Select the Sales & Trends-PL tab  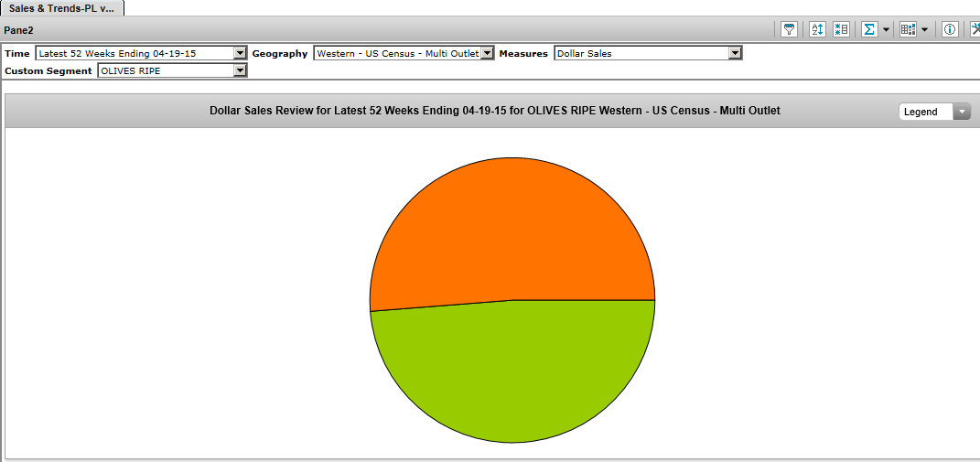[61, 7]
